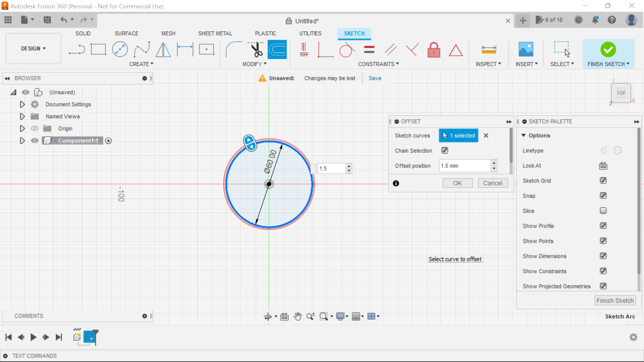The height and width of the screenshot is (362, 644).
Task: Increase offset position with the up stepper
Action: point(494,163)
